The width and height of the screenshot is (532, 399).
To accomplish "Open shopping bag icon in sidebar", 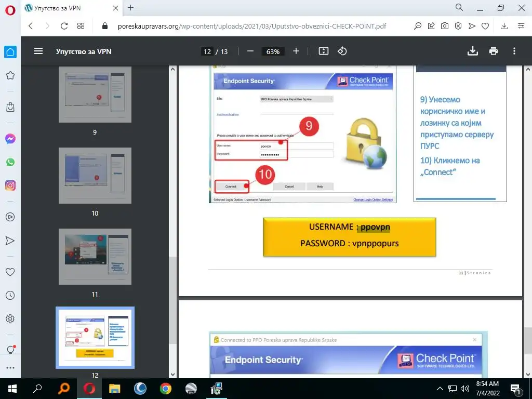I will (10, 107).
